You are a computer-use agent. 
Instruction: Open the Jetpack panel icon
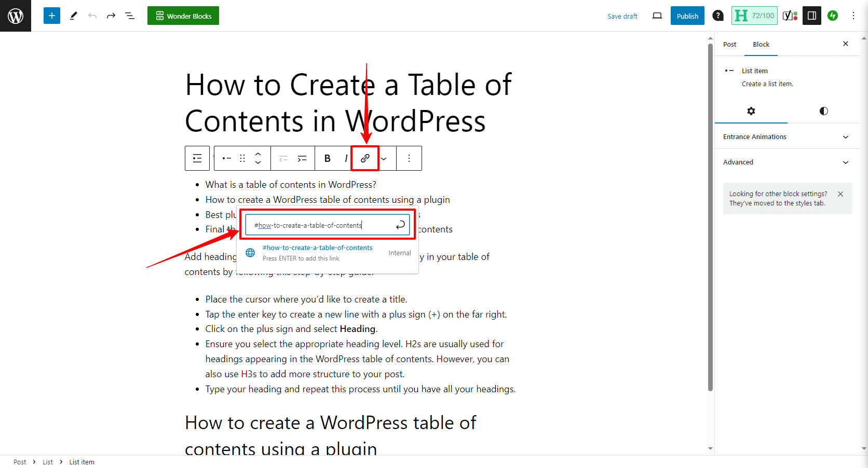(x=833, y=16)
